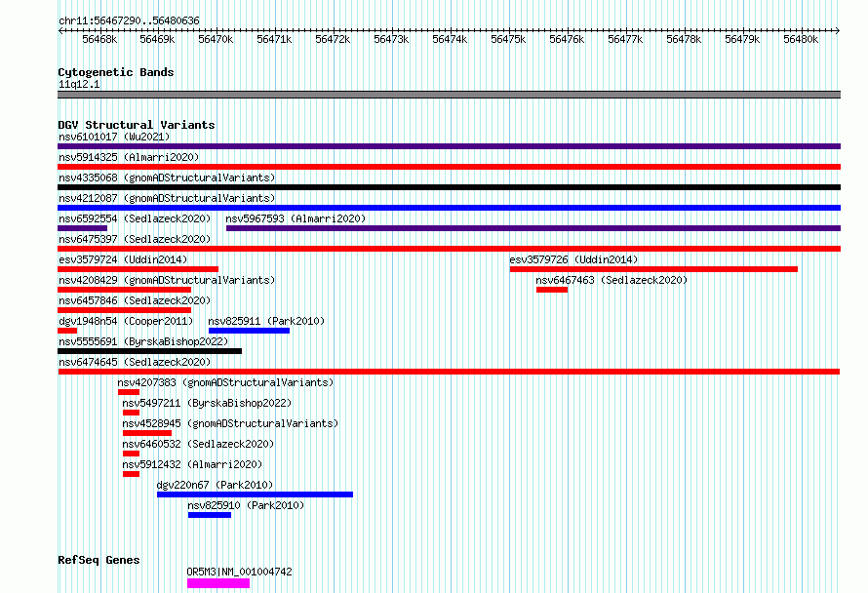This screenshot has width=868, height=593.
Task: Open nsv5914325 (Almarri2020) variant label
Action: coord(129,157)
